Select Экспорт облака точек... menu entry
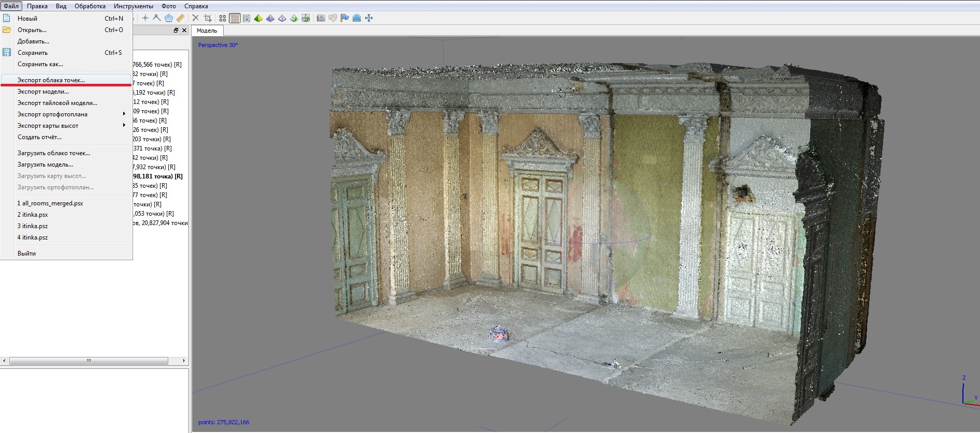Screen dimensions: 980x433 66,80
